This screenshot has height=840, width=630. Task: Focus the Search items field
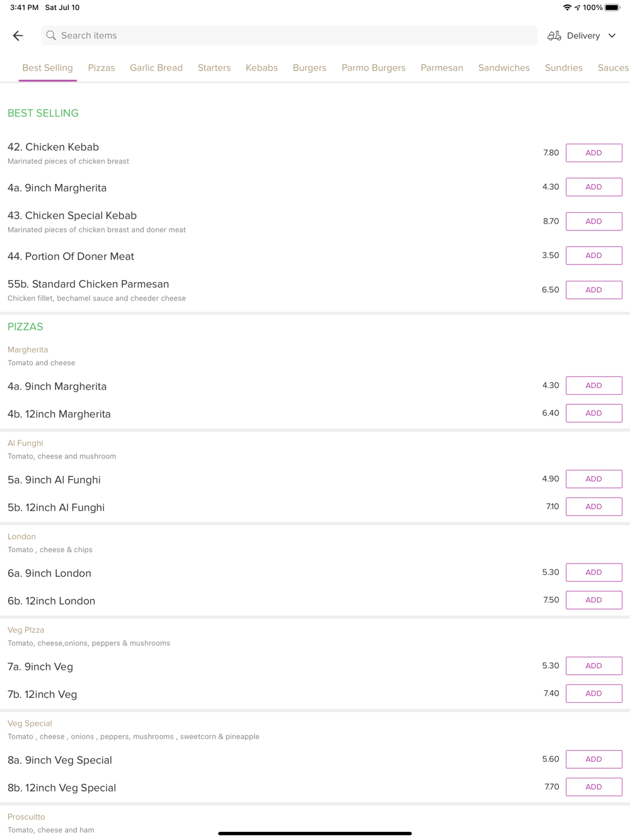(290, 36)
